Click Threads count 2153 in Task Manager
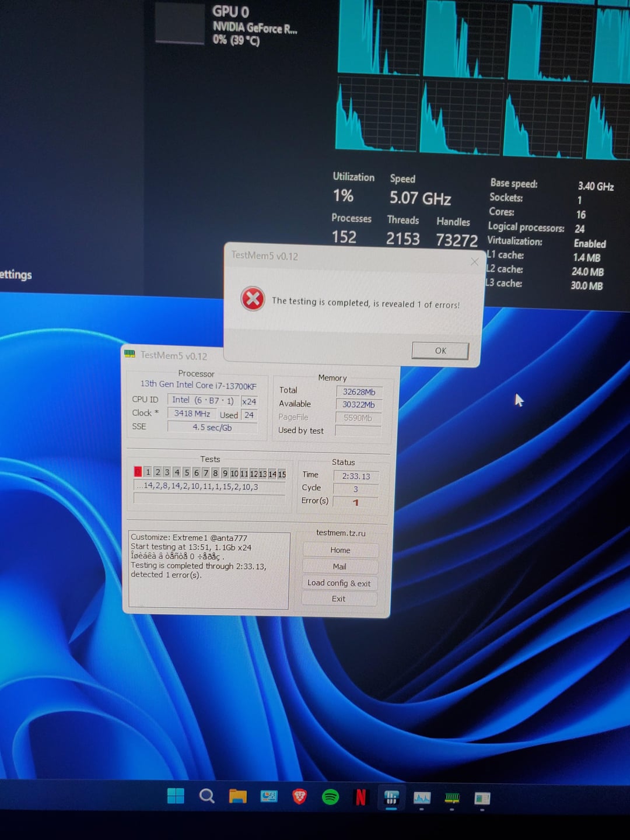The width and height of the screenshot is (630, 840). point(402,238)
